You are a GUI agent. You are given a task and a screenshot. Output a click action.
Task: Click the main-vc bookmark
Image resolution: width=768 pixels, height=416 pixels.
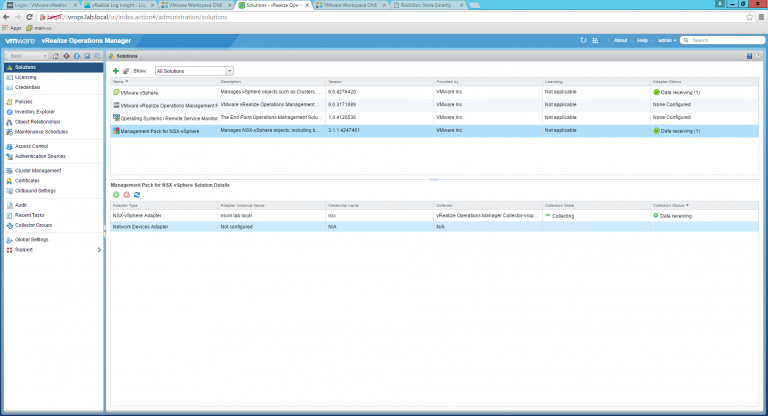point(39,28)
